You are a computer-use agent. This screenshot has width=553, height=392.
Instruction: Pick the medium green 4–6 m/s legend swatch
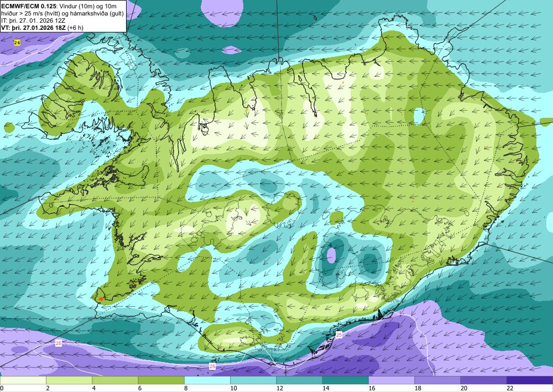click(115, 380)
